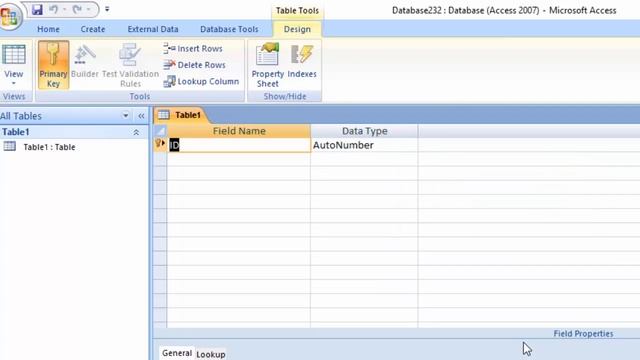Open the Indexes window
This screenshot has height=360, width=640.
(x=302, y=61)
